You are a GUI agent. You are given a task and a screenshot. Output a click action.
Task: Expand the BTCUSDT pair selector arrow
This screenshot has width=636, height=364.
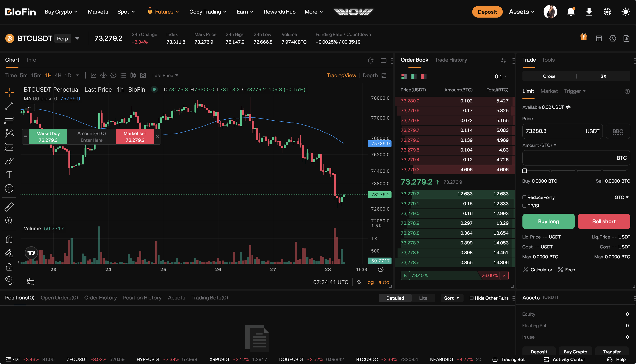click(77, 38)
